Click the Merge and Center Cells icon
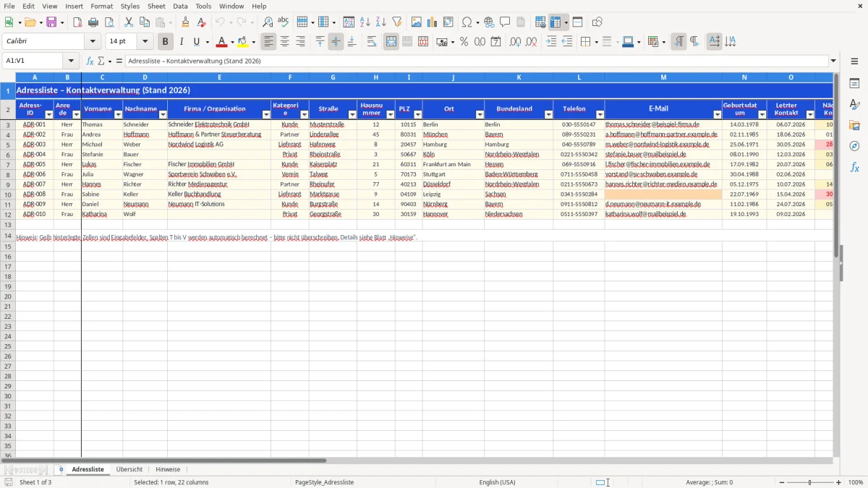Image resolution: width=868 pixels, height=488 pixels. [x=391, y=42]
